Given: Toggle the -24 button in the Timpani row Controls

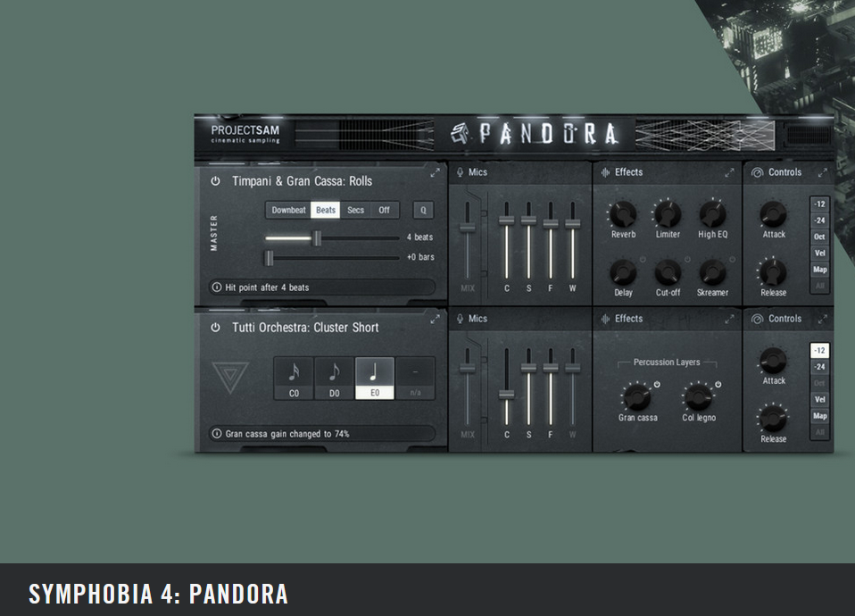Looking at the screenshot, I should [x=819, y=221].
